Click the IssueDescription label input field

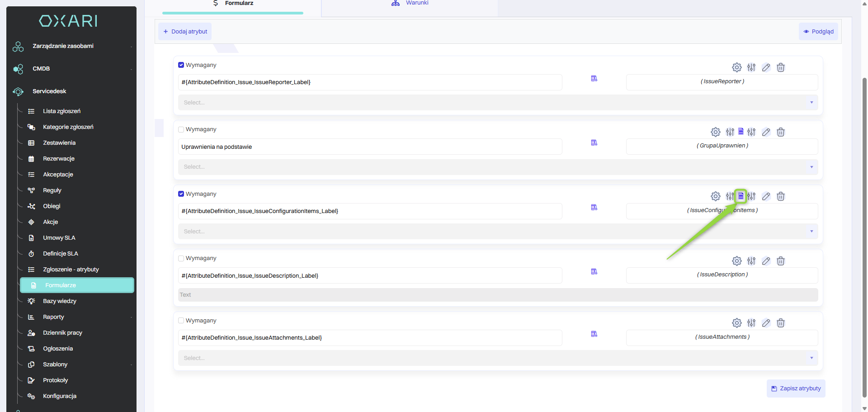tap(370, 276)
